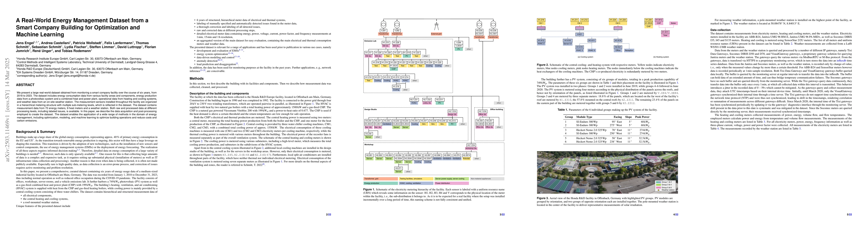Click 'Server power supply, server cooling' legend
Image resolution: width=868 pixels, height=225 pixels.
(452, 179)
